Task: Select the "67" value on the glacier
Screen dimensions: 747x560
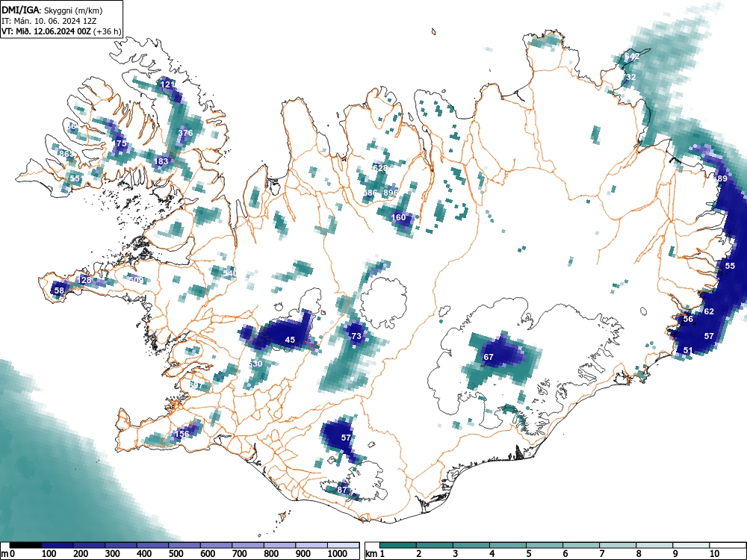Action: click(x=489, y=357)
